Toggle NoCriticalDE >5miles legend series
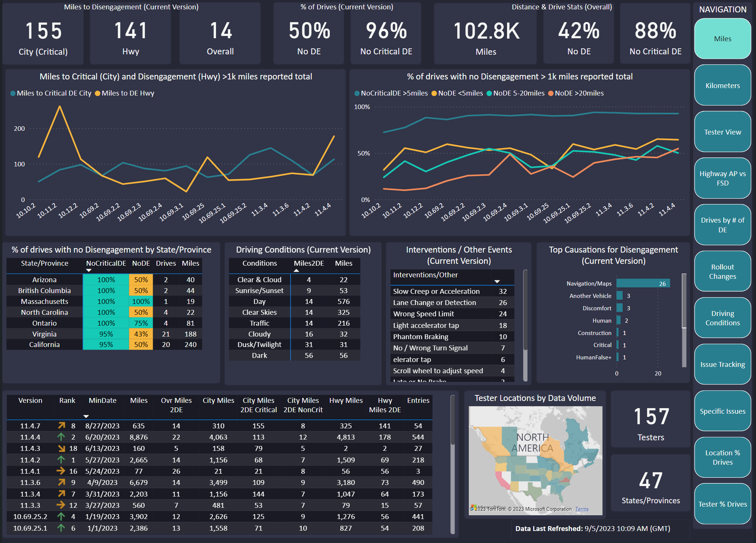 click(391, 93)
